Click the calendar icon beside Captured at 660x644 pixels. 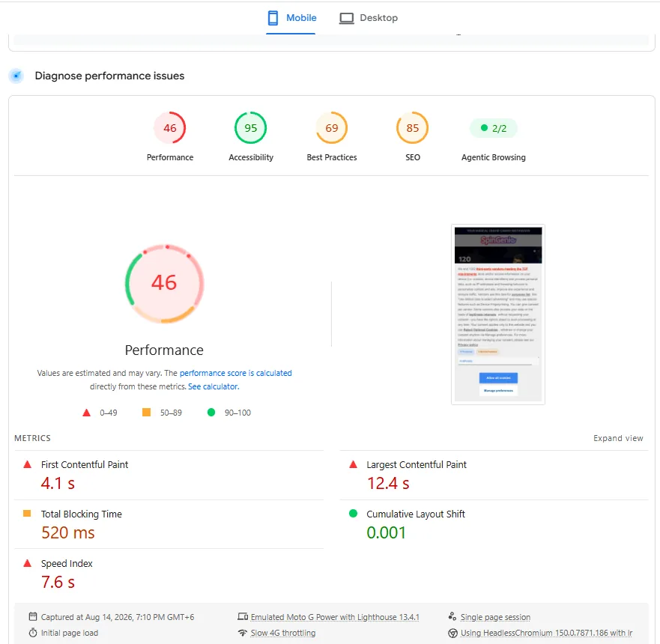[x=33, y=616]
